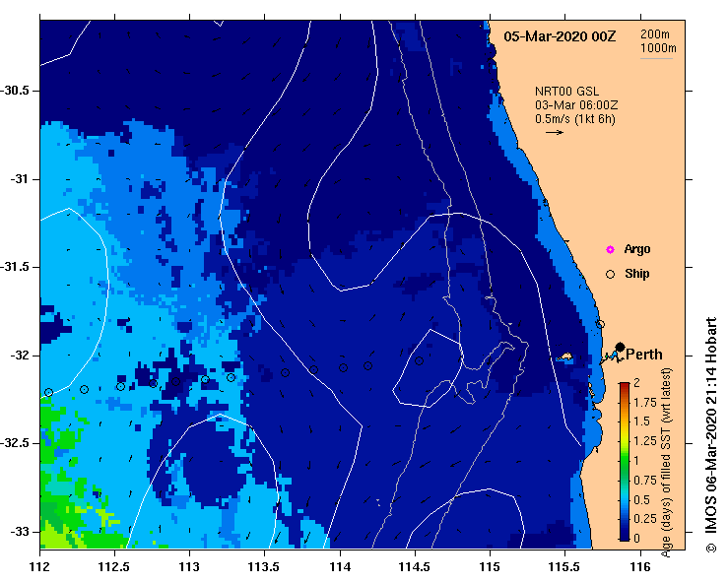Click the colorbar tick label 0.25
The height and width of the screenshot is (583, 728).
tap(645, 518)
